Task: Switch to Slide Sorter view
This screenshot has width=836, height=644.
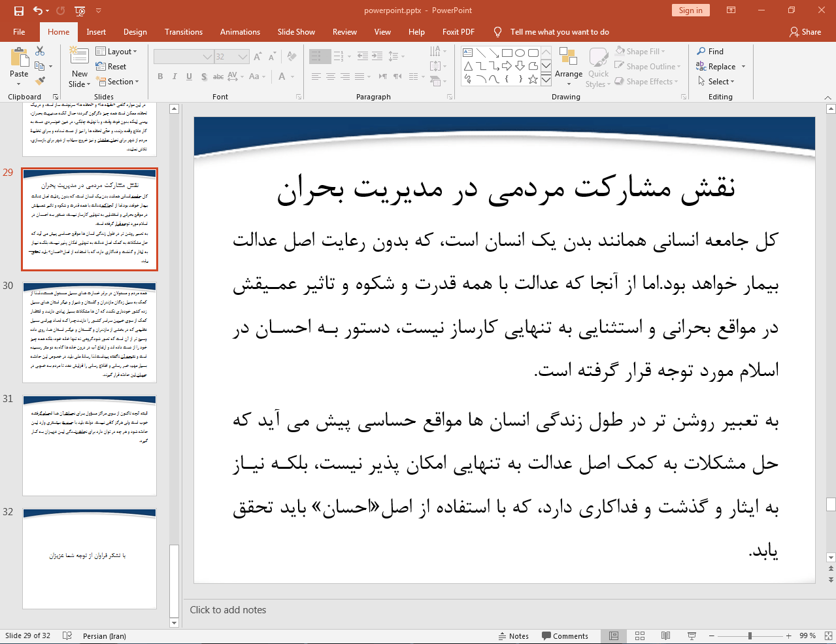Action: click(x=640, y=636)
